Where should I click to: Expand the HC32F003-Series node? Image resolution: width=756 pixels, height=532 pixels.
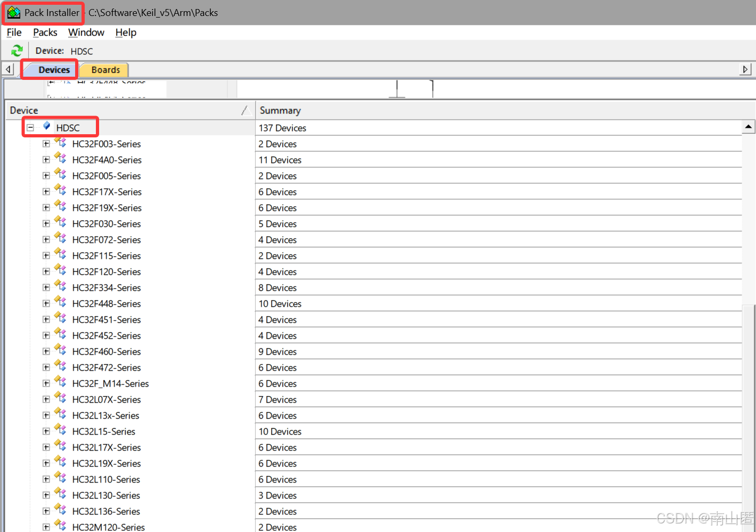[x=46, y=144]
